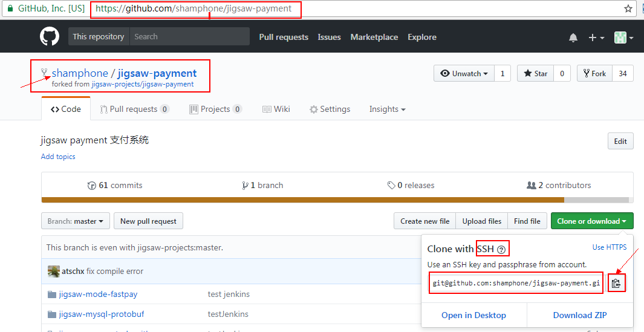
Task: Open Issues in top navigation
Action: (330, 37)
